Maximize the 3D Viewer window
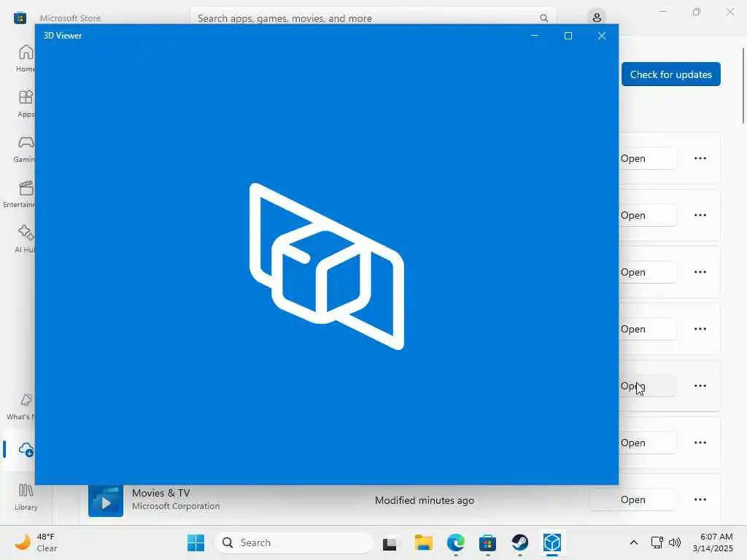Image resolution: width=747 pixels, height=560 pixels. [568, 36]
